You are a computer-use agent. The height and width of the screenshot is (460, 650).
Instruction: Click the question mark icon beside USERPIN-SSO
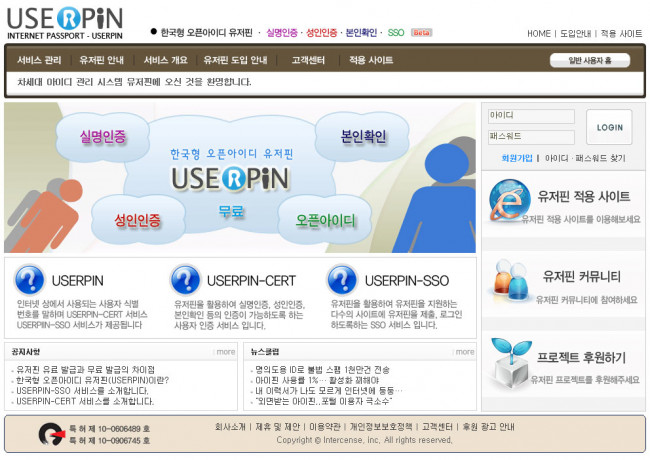[x=342, y=280]
